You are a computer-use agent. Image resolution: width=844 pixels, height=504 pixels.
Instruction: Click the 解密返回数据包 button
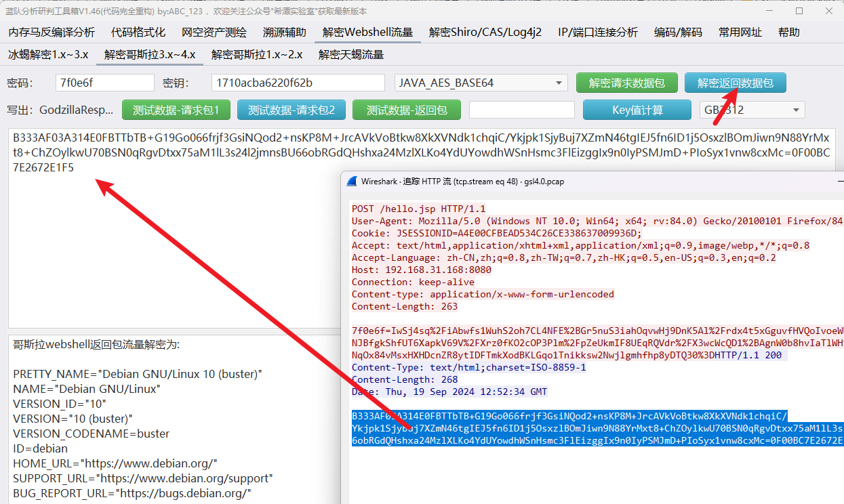pyautogui.click(x=736, y=83)
